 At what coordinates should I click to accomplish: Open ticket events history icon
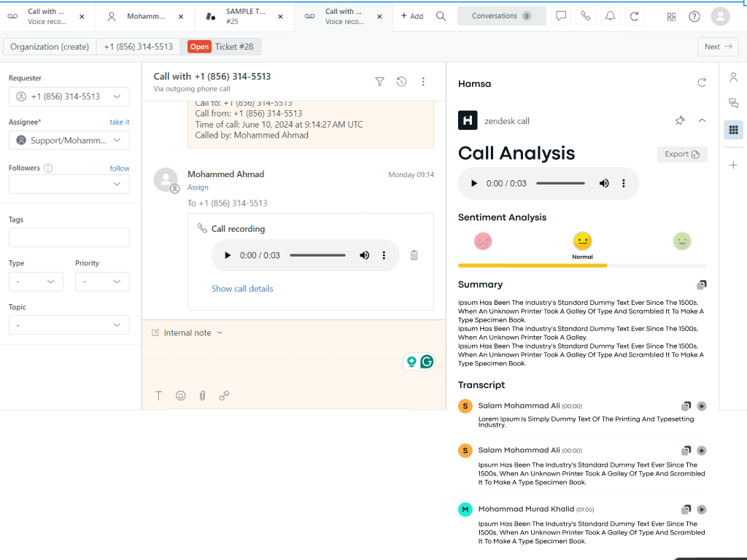(401, 82)
